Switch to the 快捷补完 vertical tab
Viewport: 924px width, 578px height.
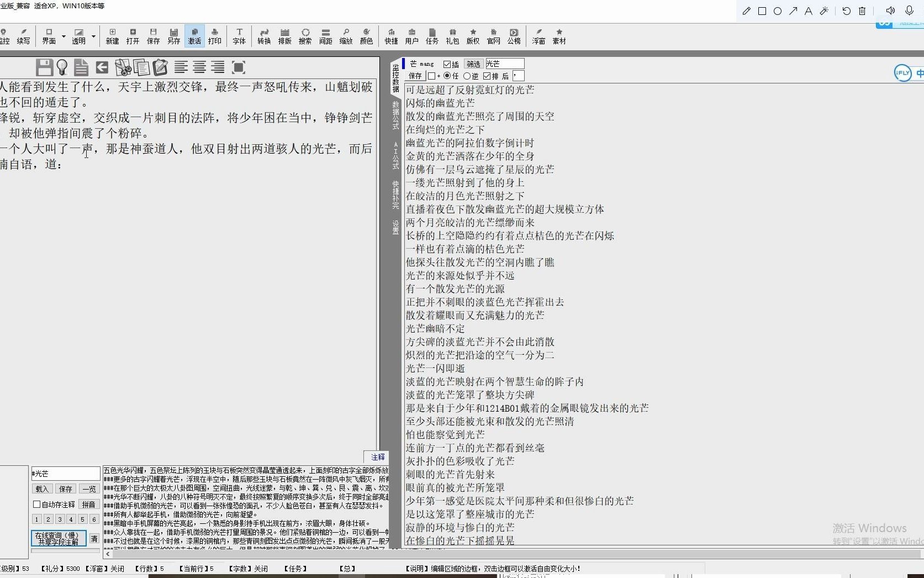click(396, 195)
